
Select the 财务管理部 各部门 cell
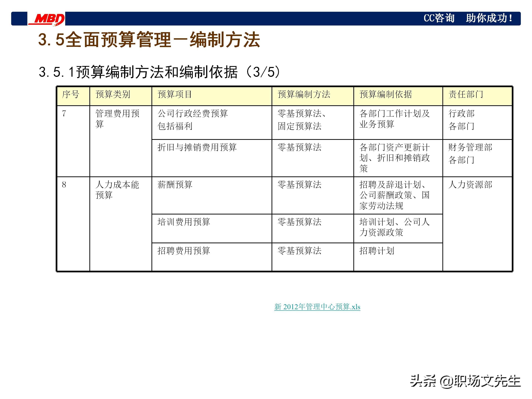point(477,158)
